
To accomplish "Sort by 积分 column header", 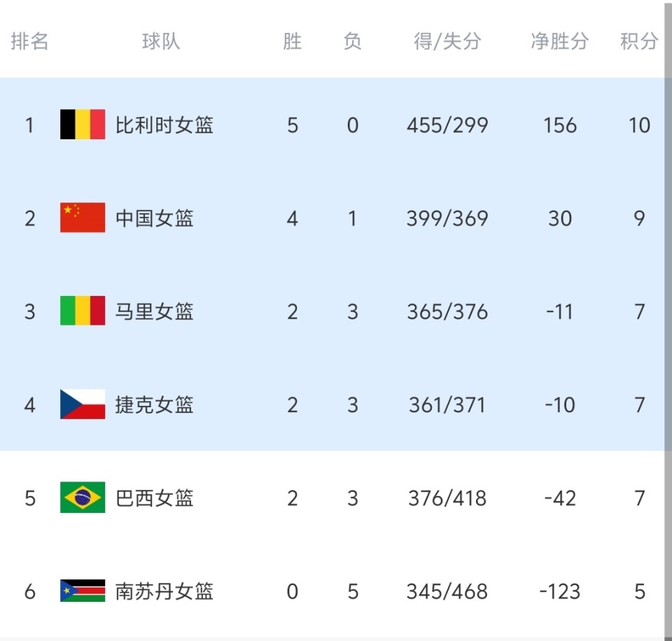I will click(639, 41).
